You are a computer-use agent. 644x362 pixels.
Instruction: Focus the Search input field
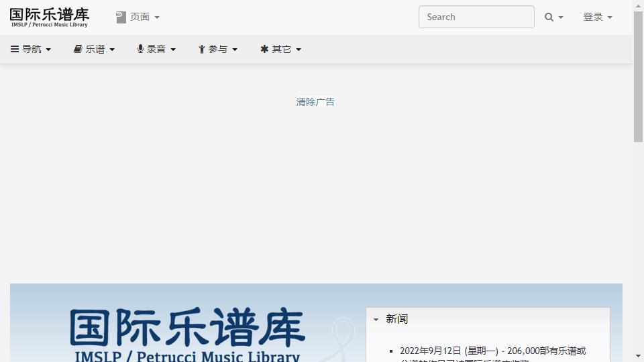coord(476,17)
